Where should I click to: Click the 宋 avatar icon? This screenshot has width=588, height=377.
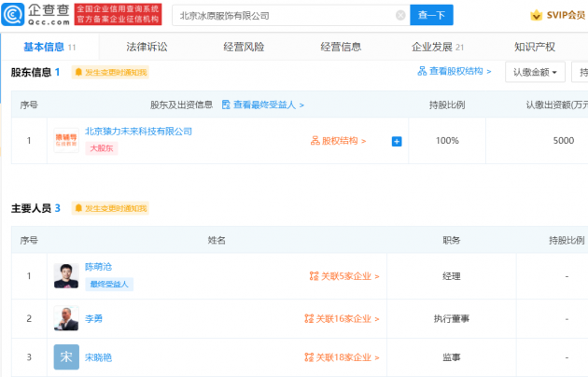coord(66,356)
